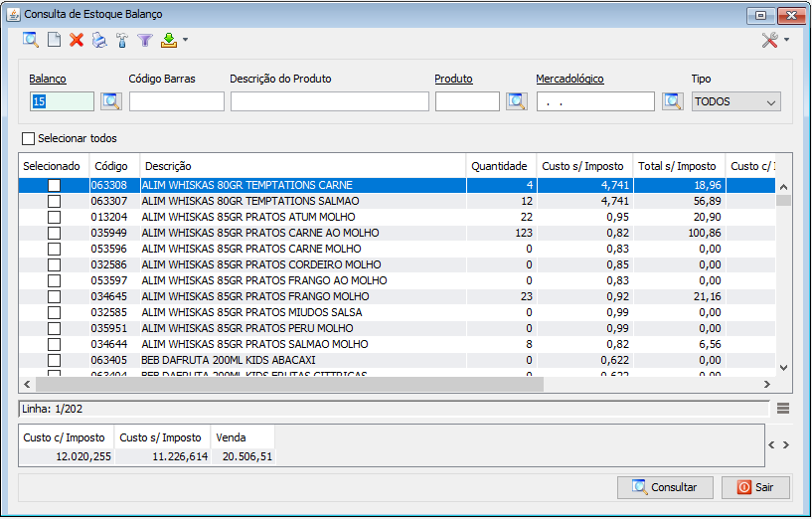The height and width of the screenshot is (519, 812).
Task: Tick the checkbox for ALIM WHISKAS 85GR PRATOS ATUM MOLHO
Action: (54, 217)
